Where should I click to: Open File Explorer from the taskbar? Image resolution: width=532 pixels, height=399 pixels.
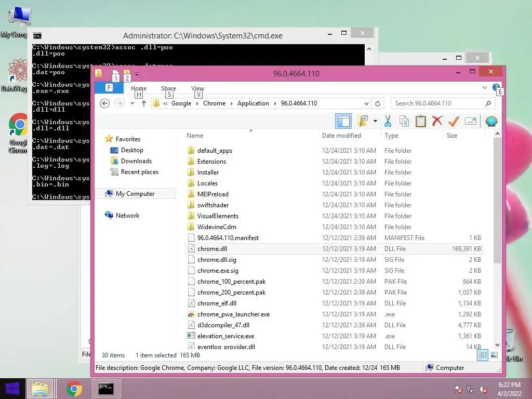[x=41, y=389]
